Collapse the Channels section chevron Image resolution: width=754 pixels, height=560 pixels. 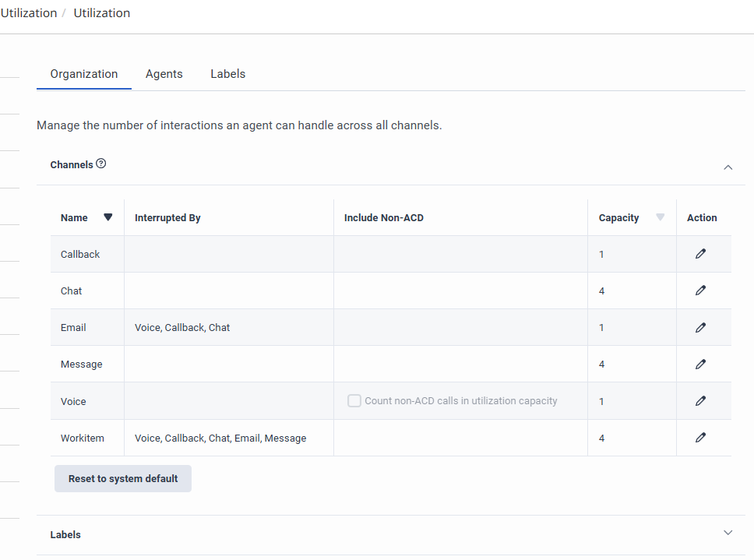coord(728,167)
